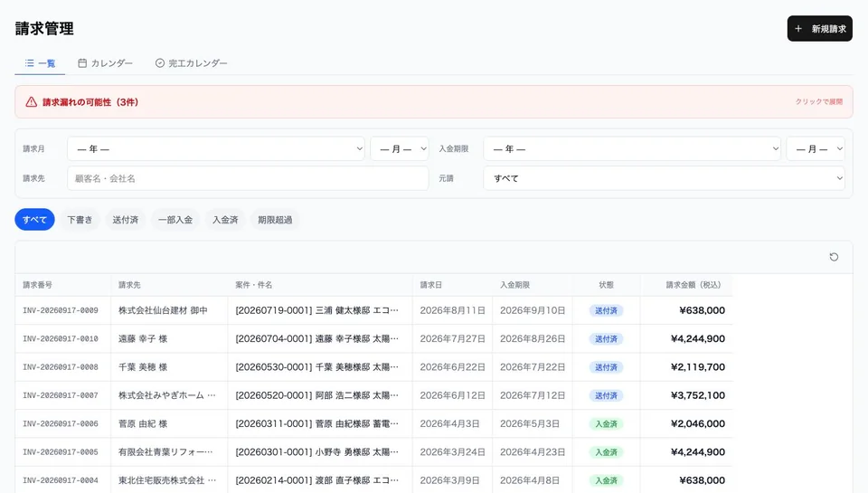Click customer 菅原 由紀 様
The image size is (868, 493).
(x=143, y=423)
